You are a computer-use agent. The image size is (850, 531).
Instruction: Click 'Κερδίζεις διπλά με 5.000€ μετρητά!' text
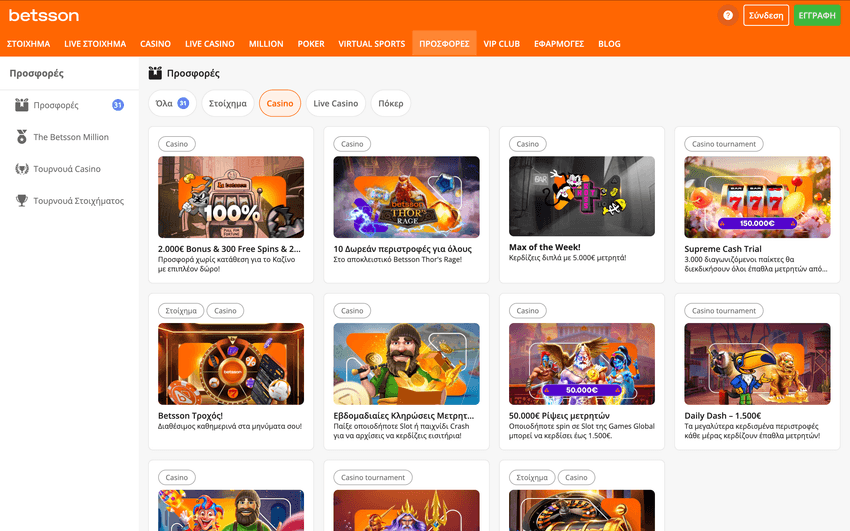(568, 258)
